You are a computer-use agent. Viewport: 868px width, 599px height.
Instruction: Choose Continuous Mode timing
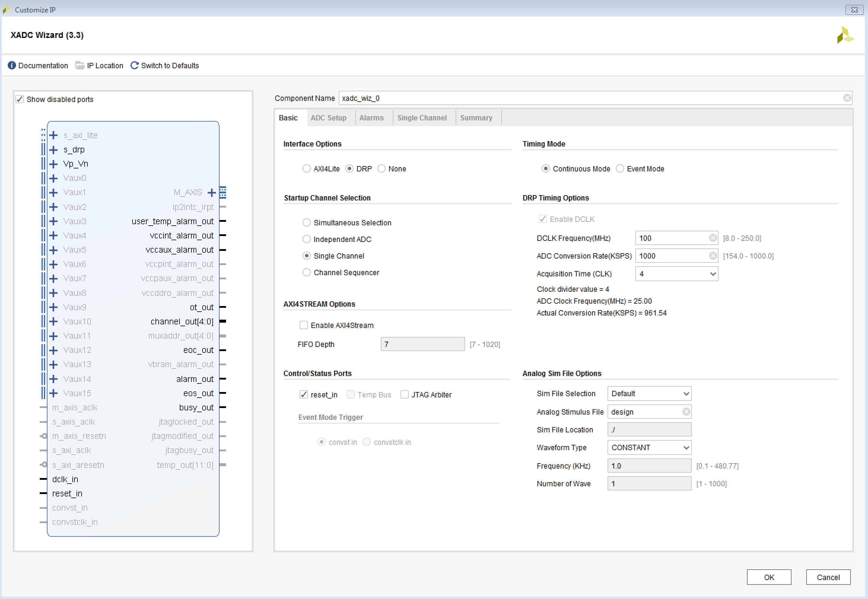(x=546, y=168)
